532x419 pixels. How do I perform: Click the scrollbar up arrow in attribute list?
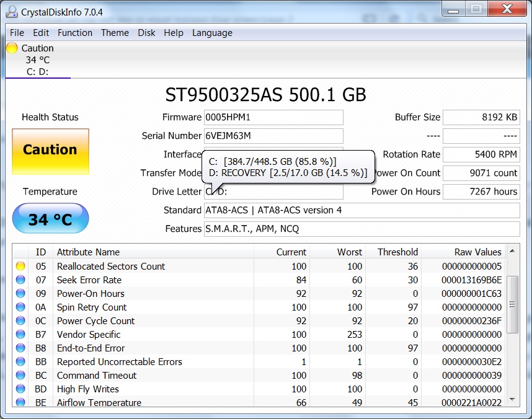tap(512, 251)
